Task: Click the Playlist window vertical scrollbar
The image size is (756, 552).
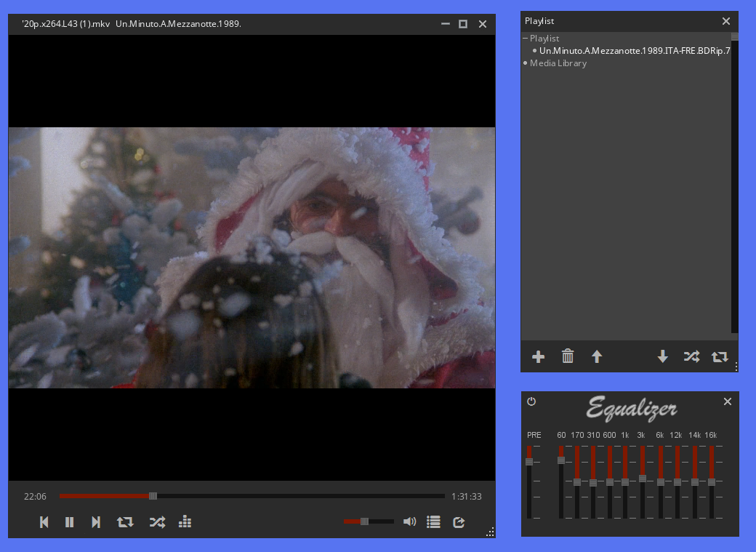Action: pyautogui.click(x=735, y=183)
